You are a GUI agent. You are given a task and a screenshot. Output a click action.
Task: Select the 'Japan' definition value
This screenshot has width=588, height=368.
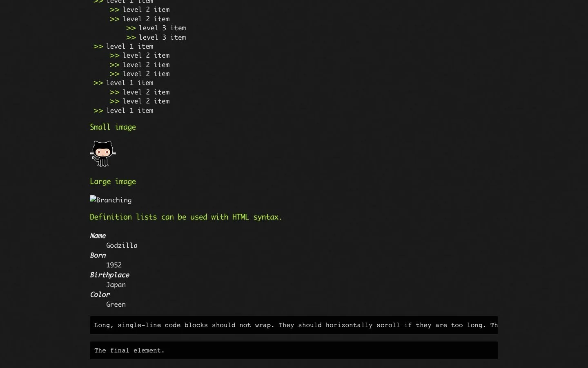pyautogui.click(x=116, y=285)
